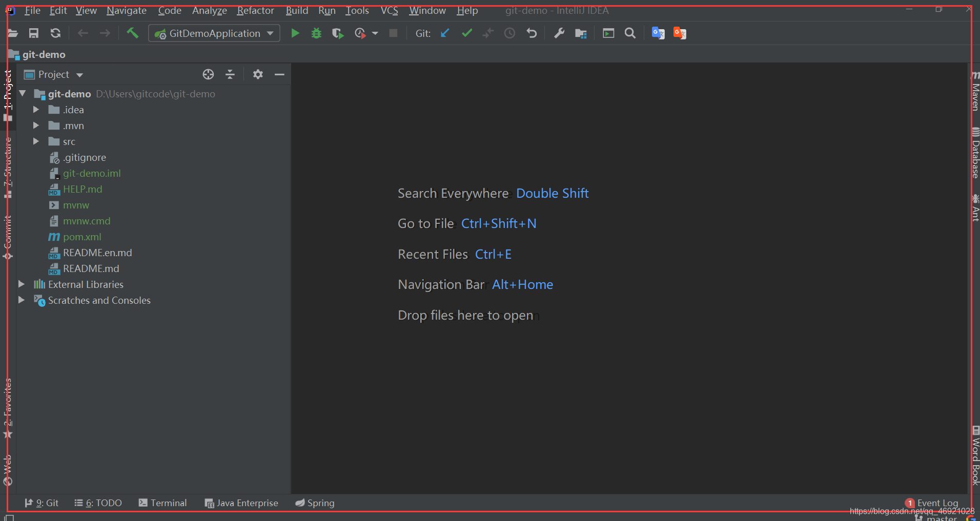Select the .gitignore file
Image resolution: width=980 pixels, height=521 pixels.
(x=85, y=157)
